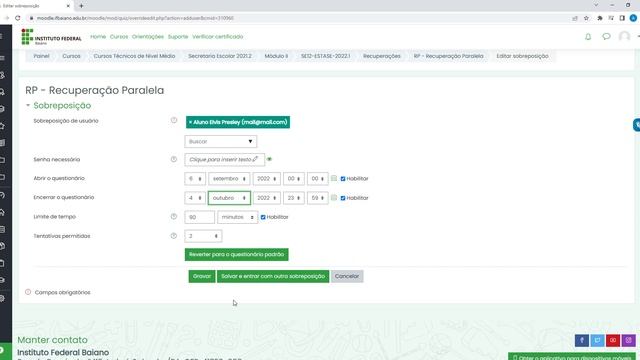Change the closing hour dropdown
The image size is (640, 360).
pyautogui.click(x=294, y=198)
